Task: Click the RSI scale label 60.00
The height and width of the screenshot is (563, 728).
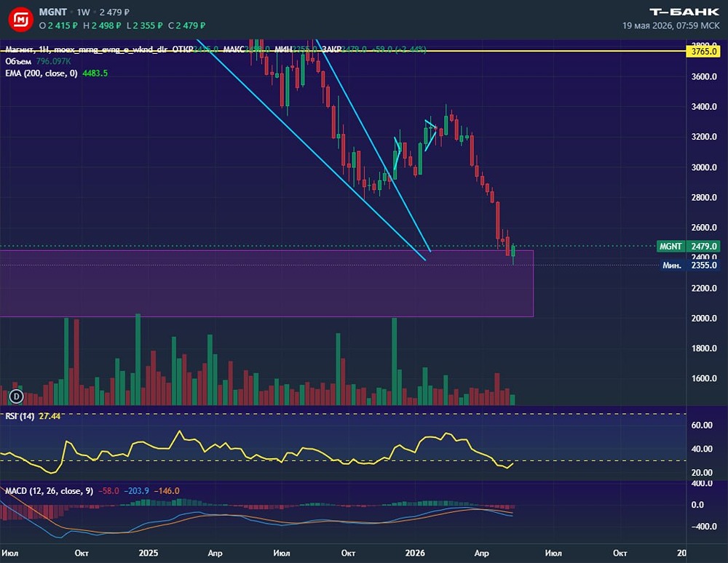Action: pos(702,426)
